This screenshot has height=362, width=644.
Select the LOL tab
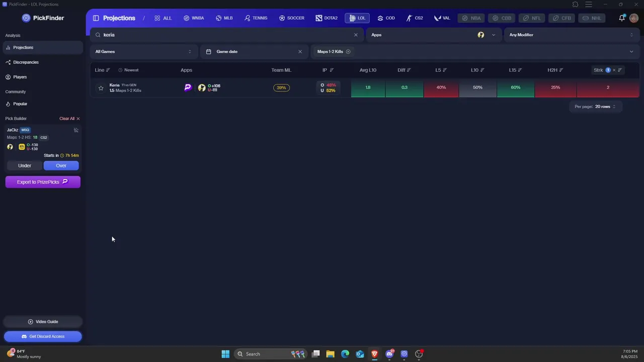click(357, 18)
